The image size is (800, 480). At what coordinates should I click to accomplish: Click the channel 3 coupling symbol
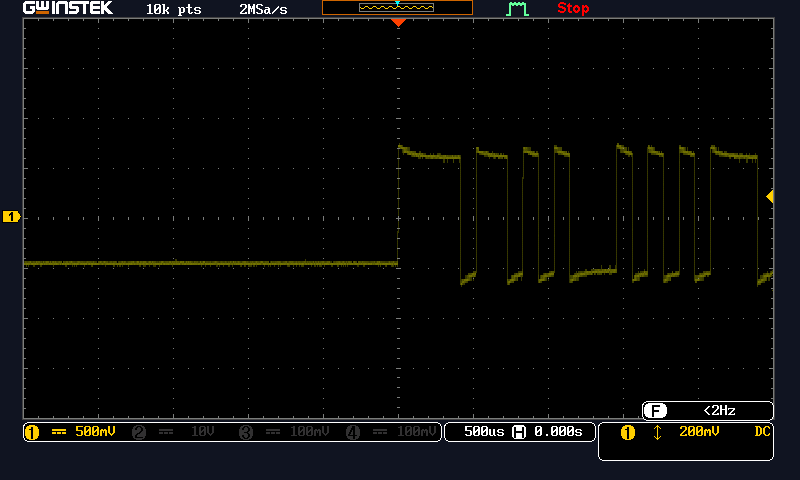coord(273,432)
